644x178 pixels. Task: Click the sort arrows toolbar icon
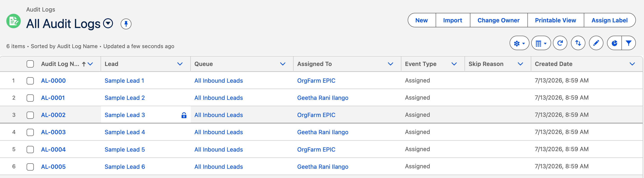(x=578, y=43)
